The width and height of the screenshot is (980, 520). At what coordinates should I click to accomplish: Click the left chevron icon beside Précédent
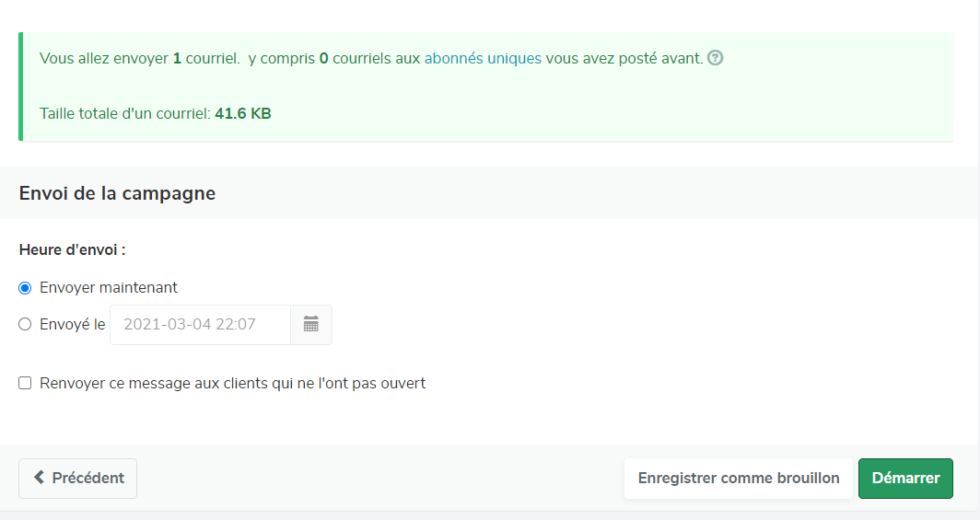(39, 478)
